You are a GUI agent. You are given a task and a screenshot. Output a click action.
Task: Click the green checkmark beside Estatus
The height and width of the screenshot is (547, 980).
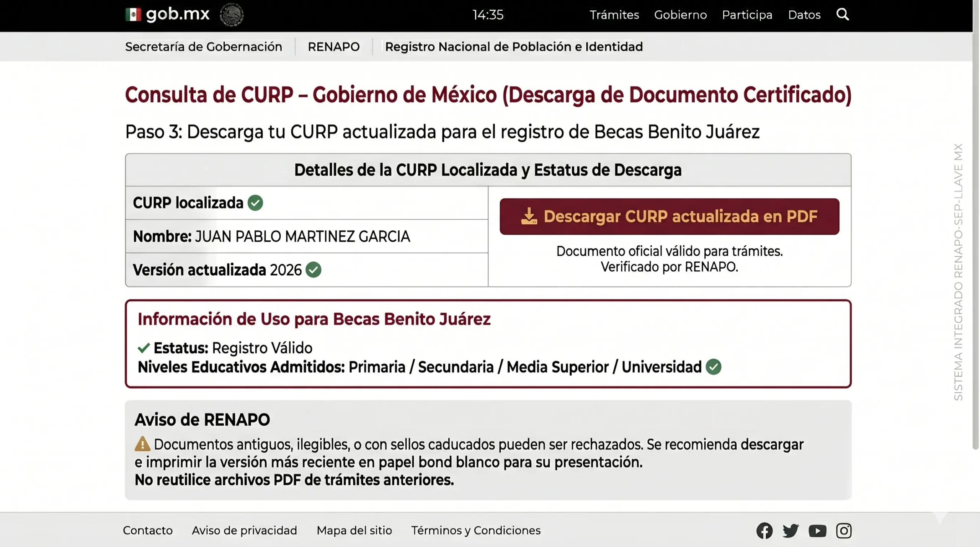(x=144, y=348)
